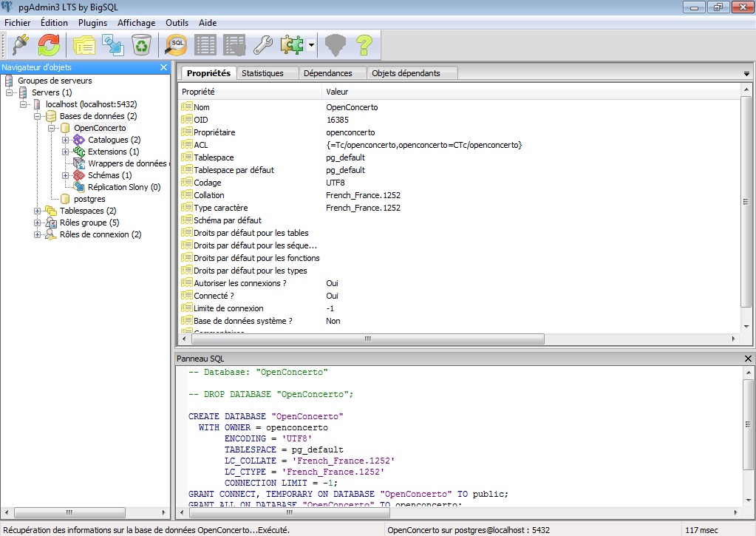Close the Panneau SQL pane
Image resolution: width=756 pixels, height=536 pixels.
747,359
